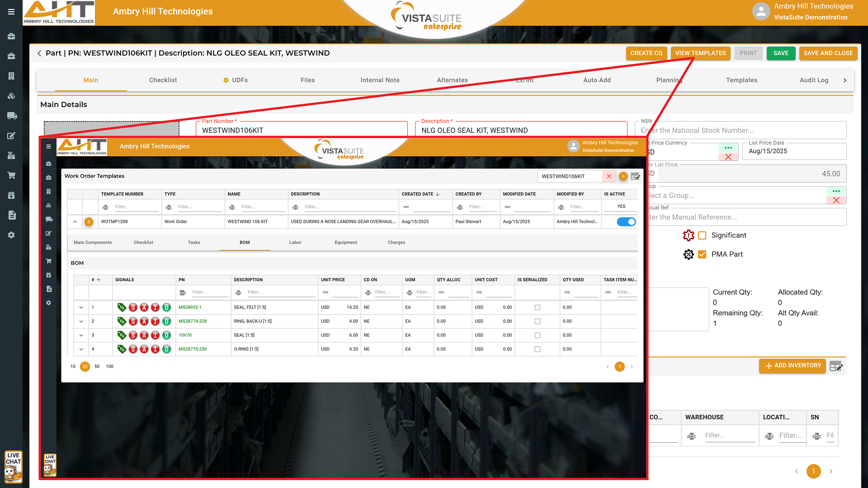Click the back arrow beside Part title
The image size is (868, 488).
pyautogui.click(x=39, y=53)
